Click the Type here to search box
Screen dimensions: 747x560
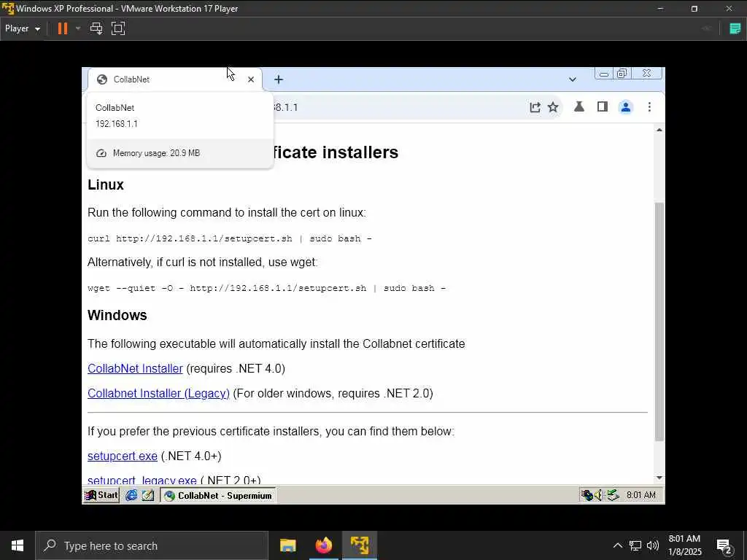pyautogui.click(x=152, y=545)
